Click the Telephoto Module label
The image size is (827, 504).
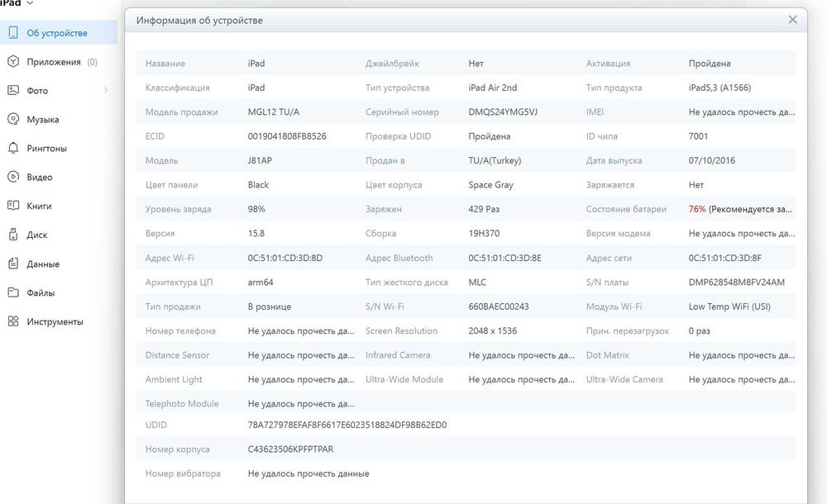(181, 403)
